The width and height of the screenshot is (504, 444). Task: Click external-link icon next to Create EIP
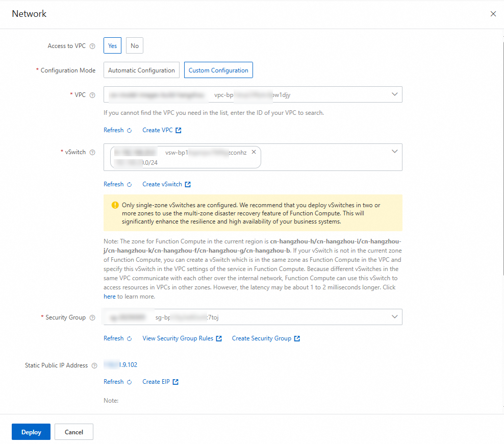coord(175,382)
